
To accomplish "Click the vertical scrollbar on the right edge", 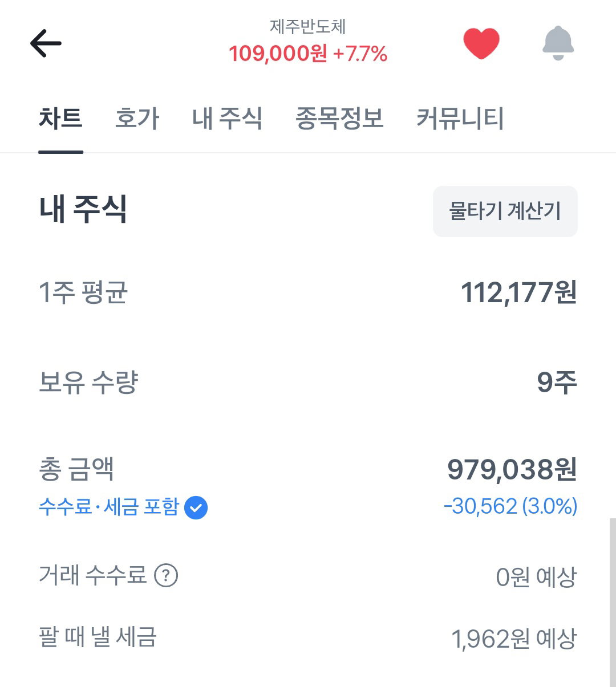I will click(612, 601).
